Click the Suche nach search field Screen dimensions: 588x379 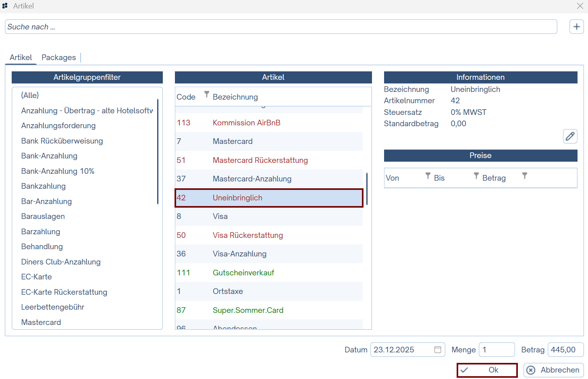tap(280, 27)
